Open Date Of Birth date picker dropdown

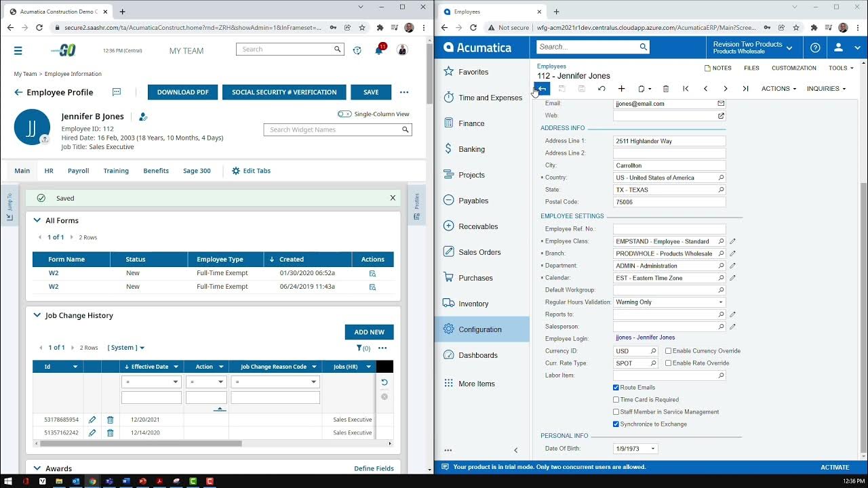[x=653, y=449]
